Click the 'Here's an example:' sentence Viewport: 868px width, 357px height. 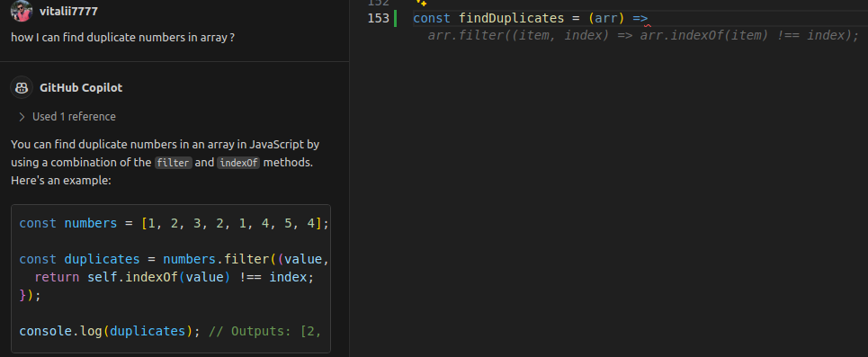[61, 181]
